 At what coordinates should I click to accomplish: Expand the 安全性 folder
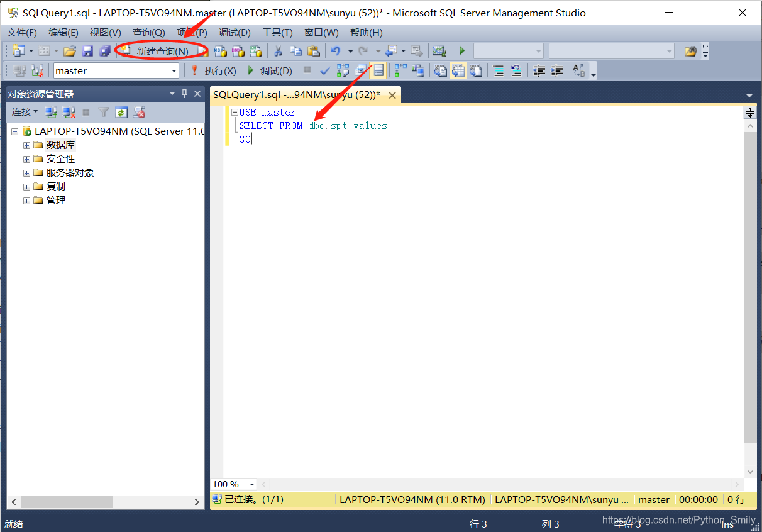coord(26,159)
